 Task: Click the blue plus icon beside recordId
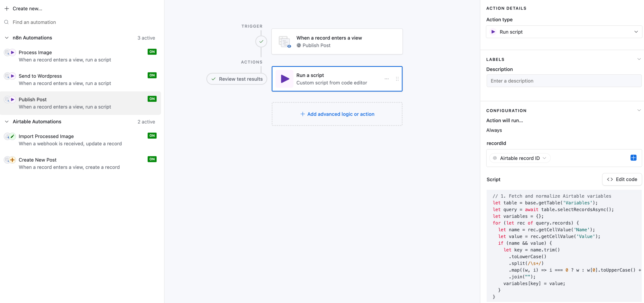633,158
